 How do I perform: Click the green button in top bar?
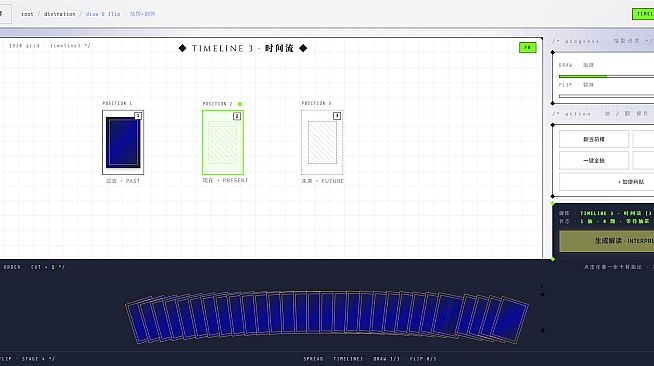point(643,14)
